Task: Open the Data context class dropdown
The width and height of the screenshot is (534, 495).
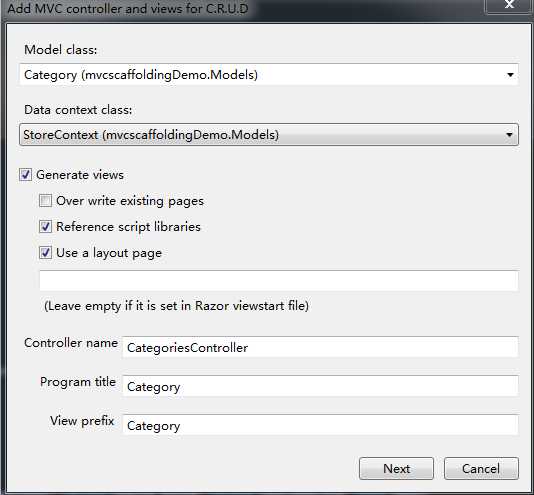Action: click(x=269, y=135)
